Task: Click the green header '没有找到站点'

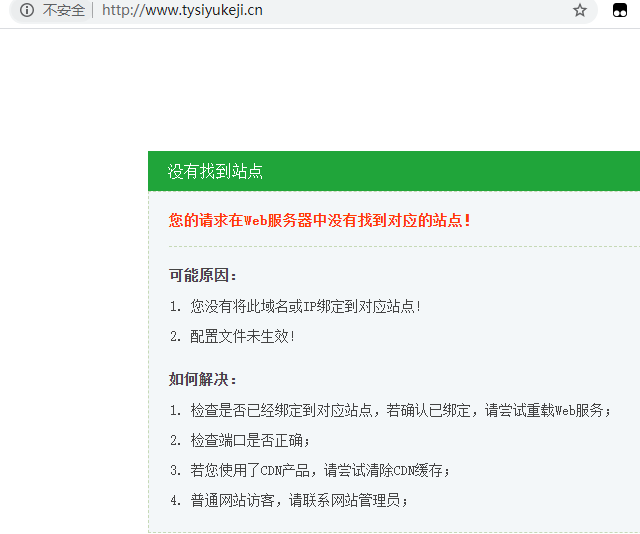Action: [393, 171]
